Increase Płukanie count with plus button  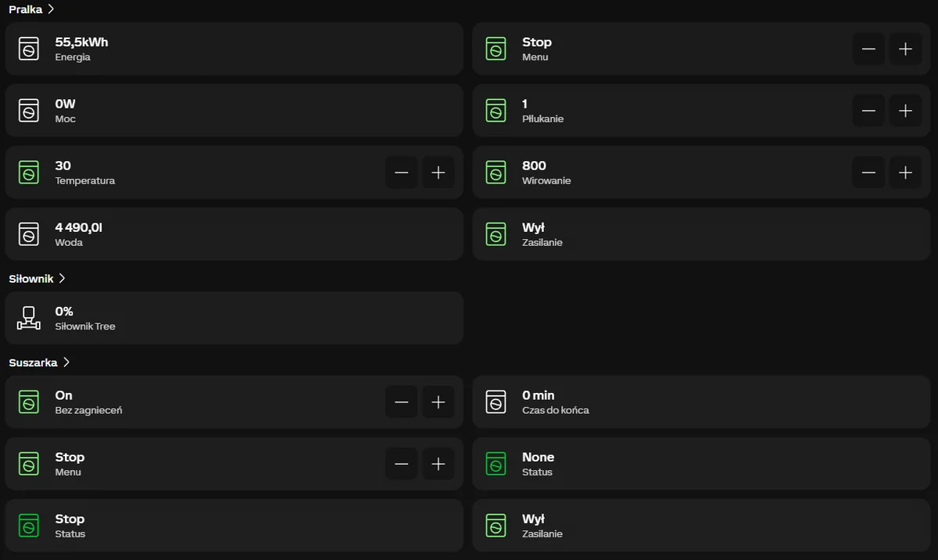(905, 111)
